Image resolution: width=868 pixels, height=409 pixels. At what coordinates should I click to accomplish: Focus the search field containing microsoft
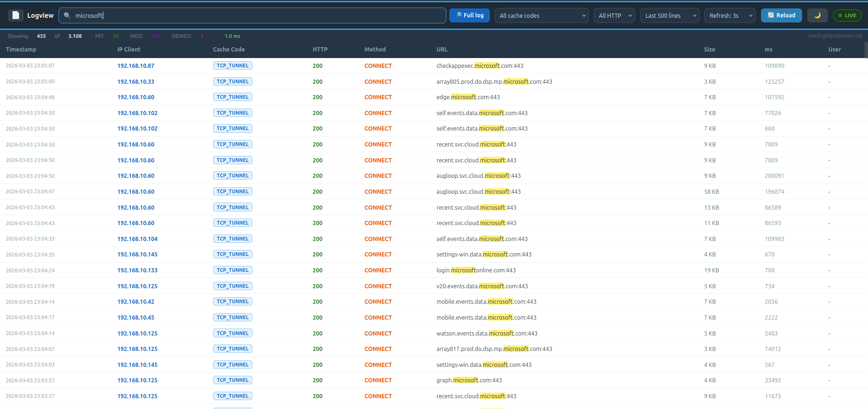point(252,15)
